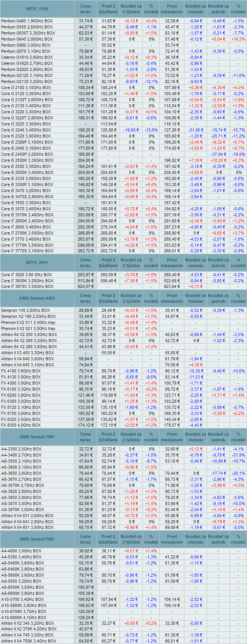
Task: Click the AMD Socket AM3 section header
Action: pos(37,298)
